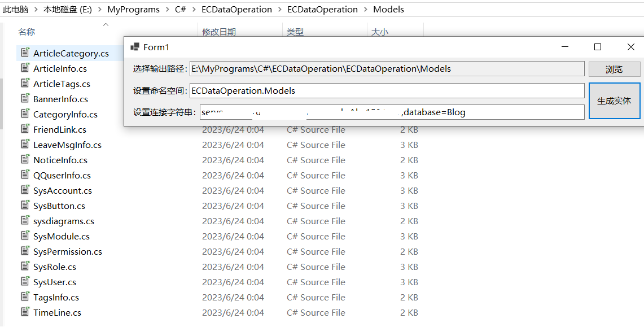Select the file name SysRole.cs
The width and height of the screenshot is (644, 327).
55,267
